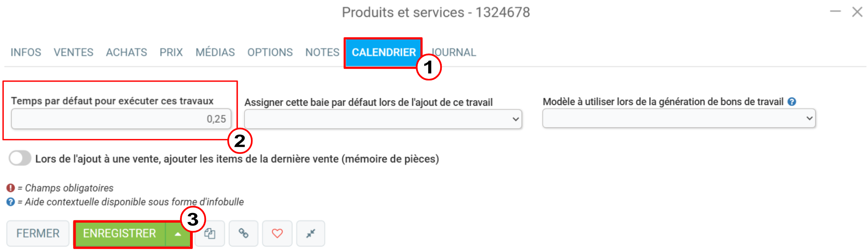The image size is (868, 251).
Task: Click the Temps par défaut input field
Action: coord(121,119)
